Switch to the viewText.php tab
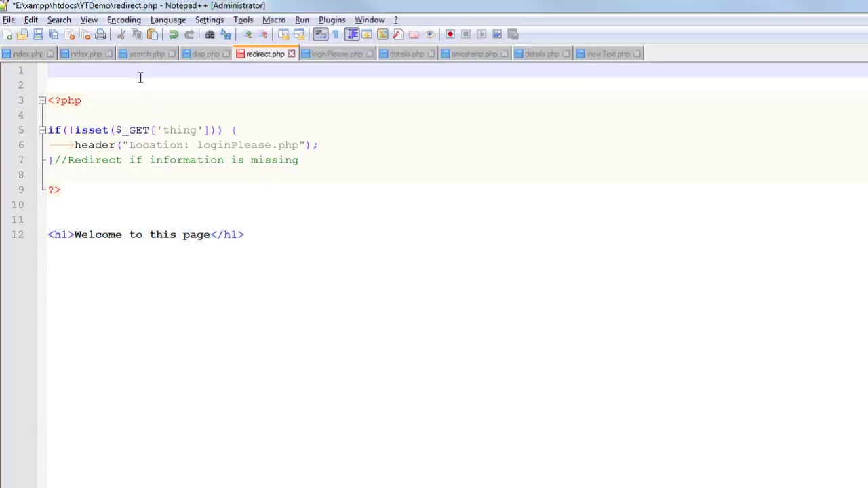Screen dimensions: 868x488 click(608, 54)
